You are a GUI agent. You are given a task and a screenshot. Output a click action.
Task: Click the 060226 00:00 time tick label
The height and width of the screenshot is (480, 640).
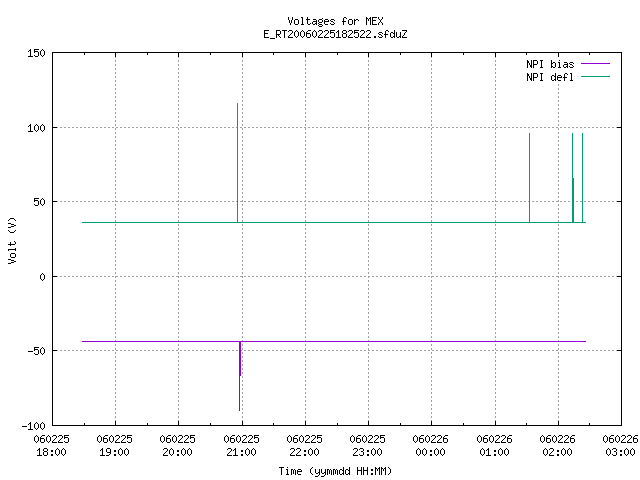(431, 446)
